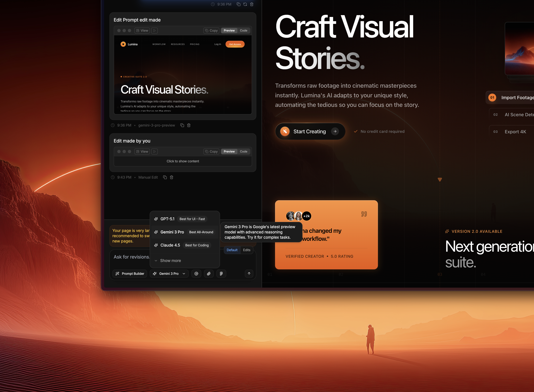Send the message using the up-arrow icon
The width and height of the screenshot is (534, 392).
tap(249, 274)
